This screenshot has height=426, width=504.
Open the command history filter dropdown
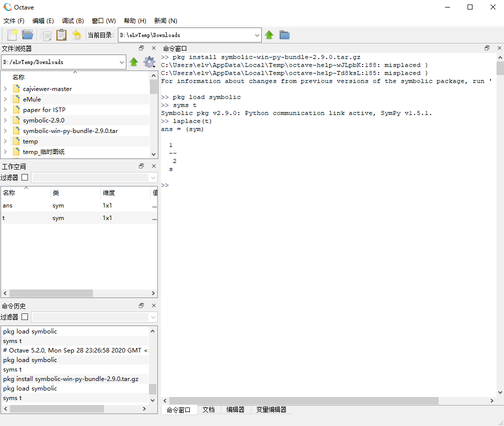[x=153, y=317]
